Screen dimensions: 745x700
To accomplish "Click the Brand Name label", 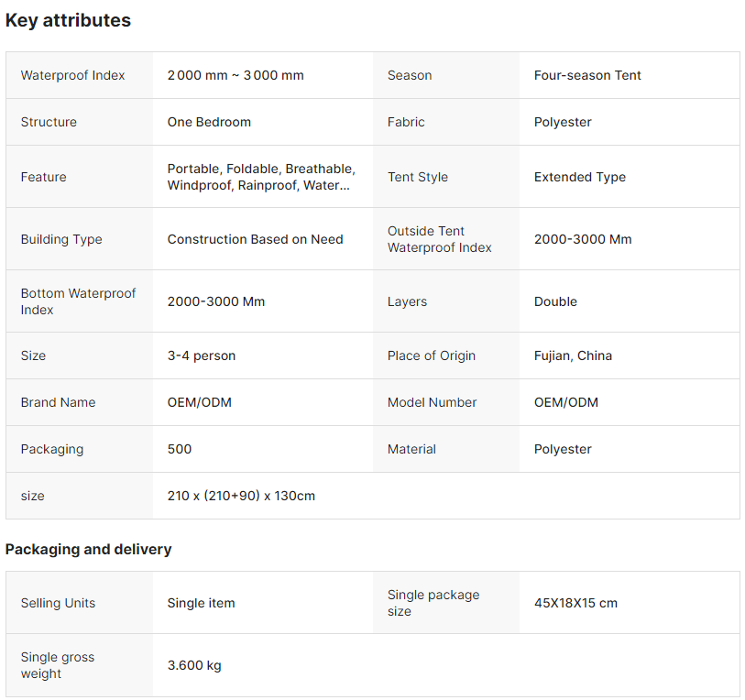I will click(58, 402).
